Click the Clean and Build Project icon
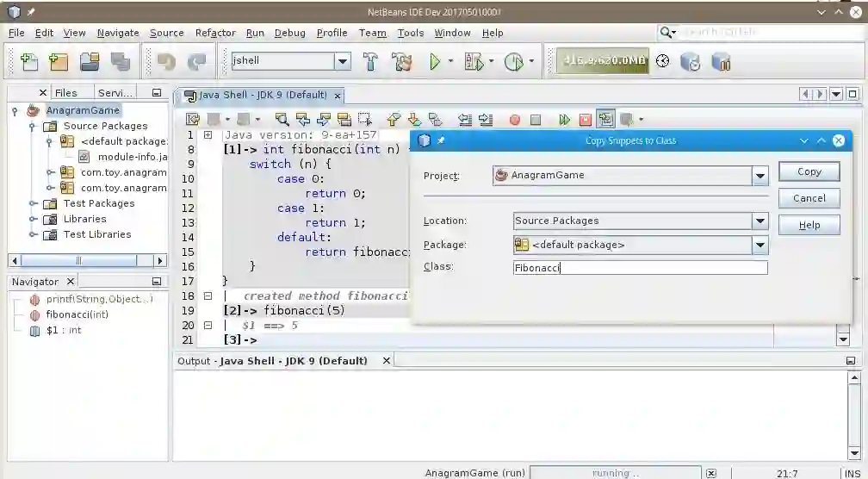 coord(402,61)
